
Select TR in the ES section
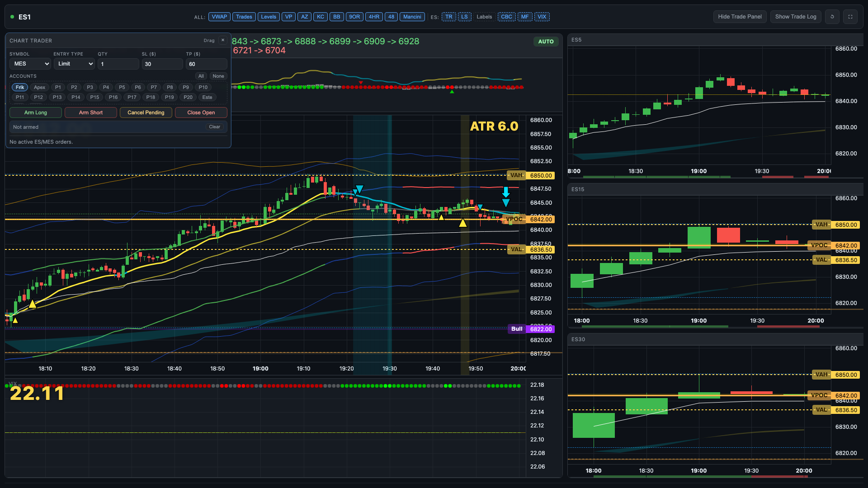point(448,16)
